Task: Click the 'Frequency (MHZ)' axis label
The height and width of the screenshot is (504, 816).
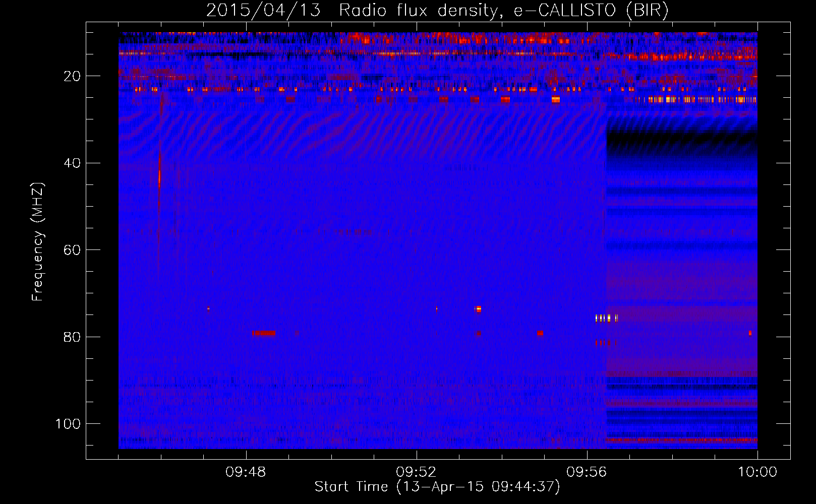Action: 38,242
